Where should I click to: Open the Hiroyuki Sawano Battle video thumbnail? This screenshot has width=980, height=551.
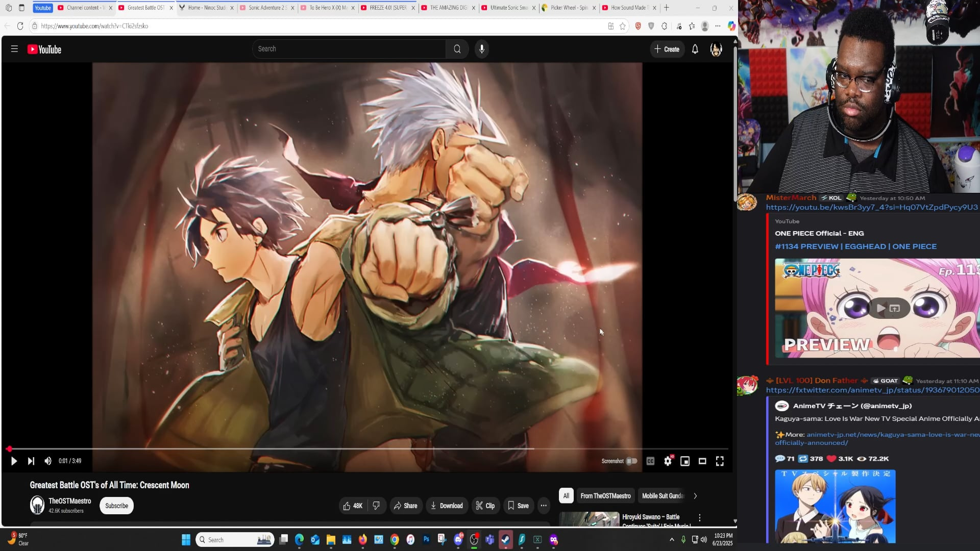tap(589, 519)
